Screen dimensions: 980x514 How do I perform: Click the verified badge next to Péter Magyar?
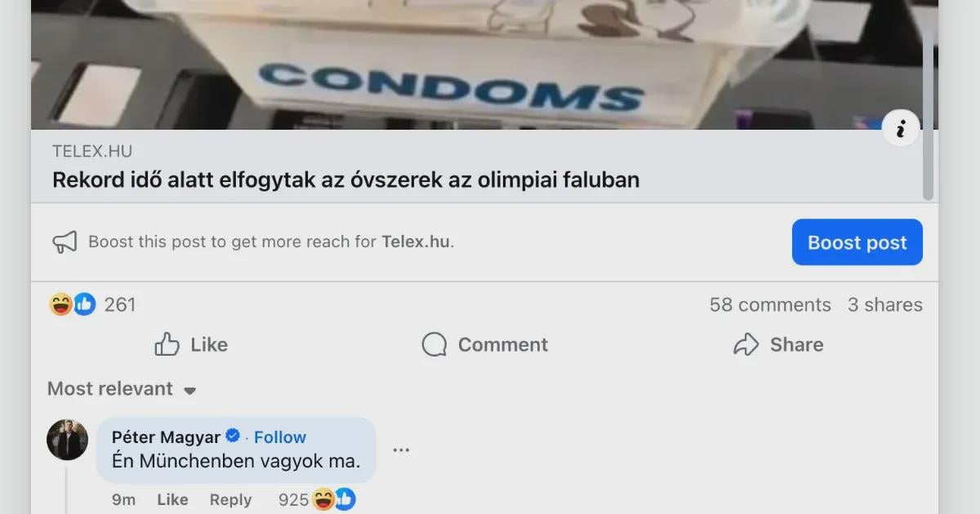233,436
